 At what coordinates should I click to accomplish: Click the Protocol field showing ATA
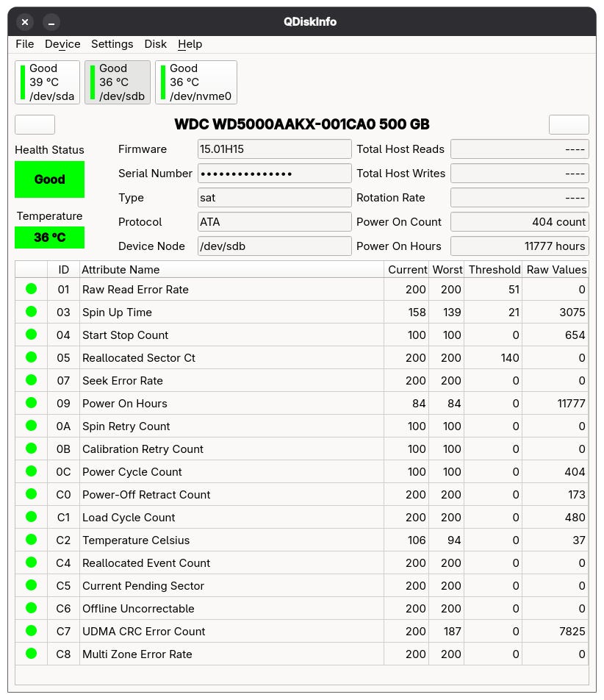[x=274, y=222]
